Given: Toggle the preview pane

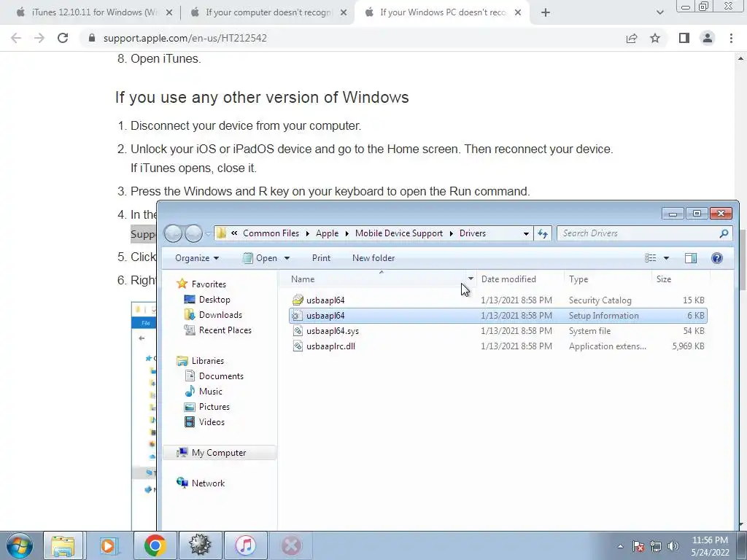Looking at the screenshot, I should pyautogui.click(x=691, y=258).
